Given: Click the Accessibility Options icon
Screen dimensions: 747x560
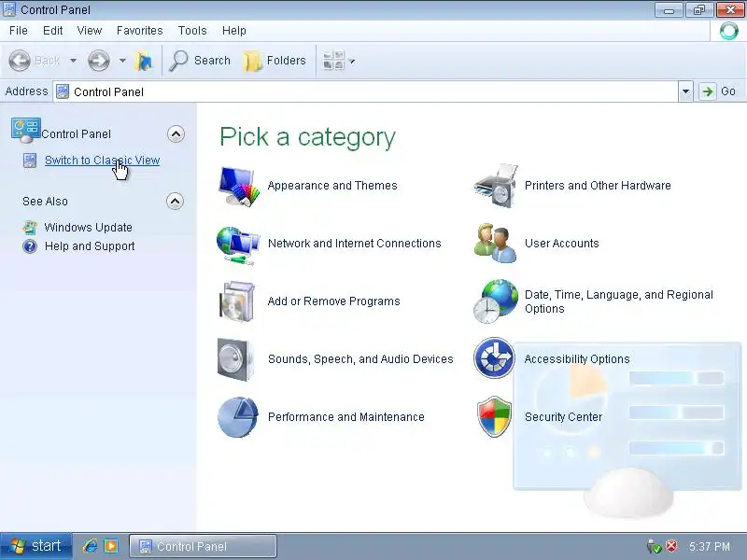Looking at the screenshot, I should coord(494,358).
